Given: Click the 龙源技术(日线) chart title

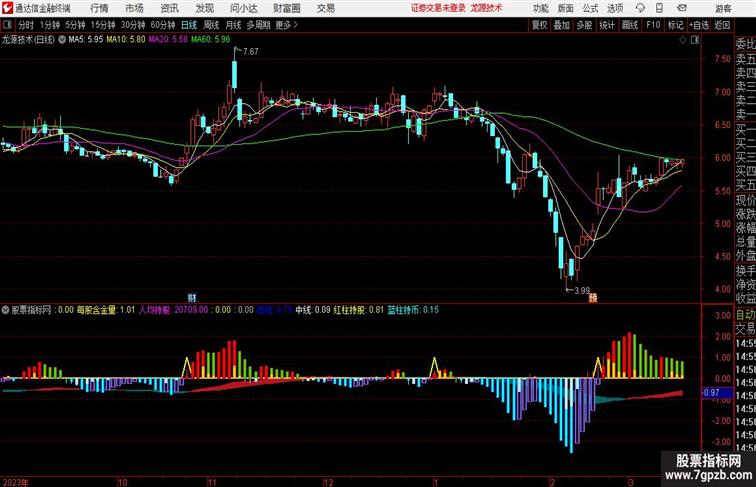Looking at the screenshot, I should coord(28,40).
